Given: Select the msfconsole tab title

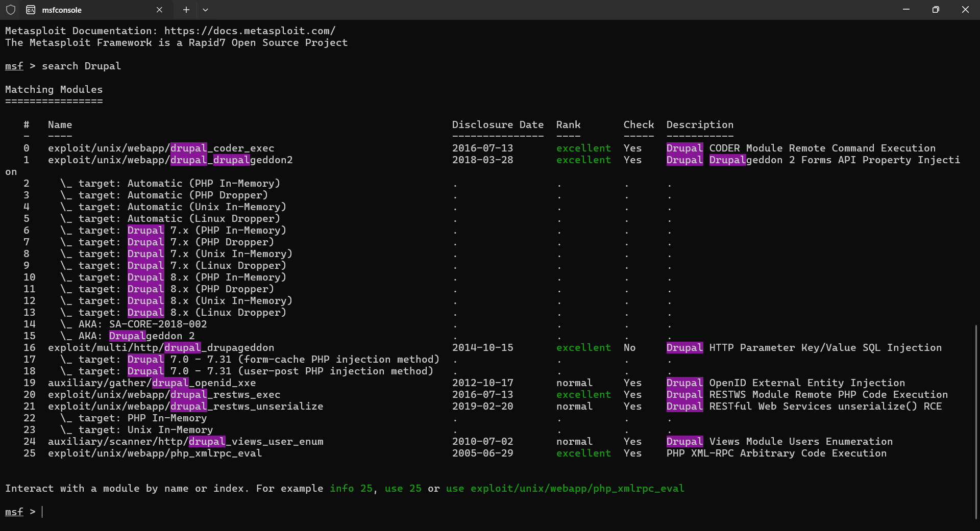Looking at the screenshot, I should pyautogui.click(x=62, y=10).
